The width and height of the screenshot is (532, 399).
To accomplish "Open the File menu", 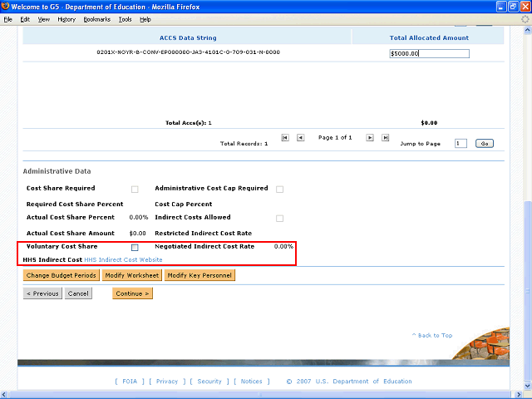I will point(8,20).
